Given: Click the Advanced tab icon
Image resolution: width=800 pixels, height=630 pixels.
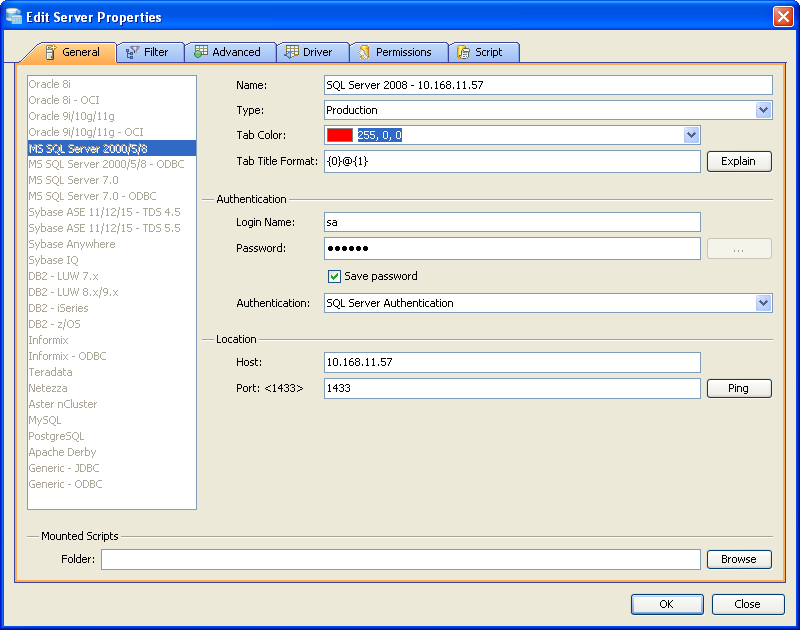Looking at the screenshot, I should [x=201, y=52].
